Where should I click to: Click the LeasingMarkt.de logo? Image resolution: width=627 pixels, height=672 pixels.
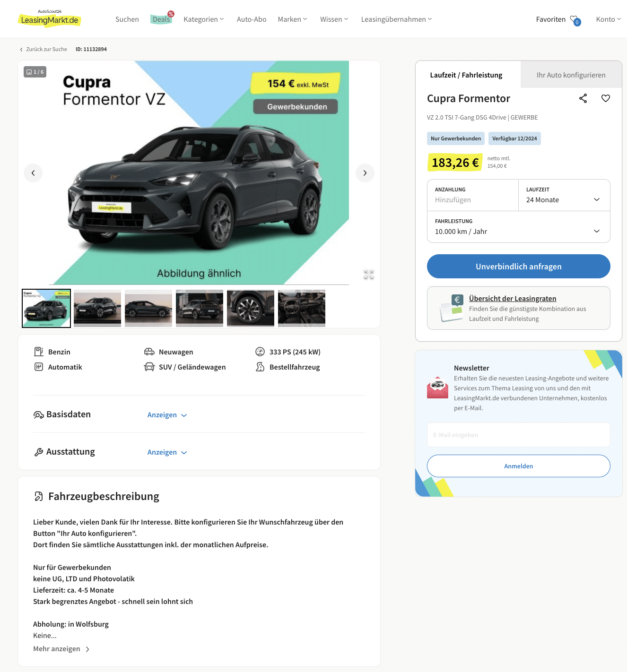click(x=50, y=18)
